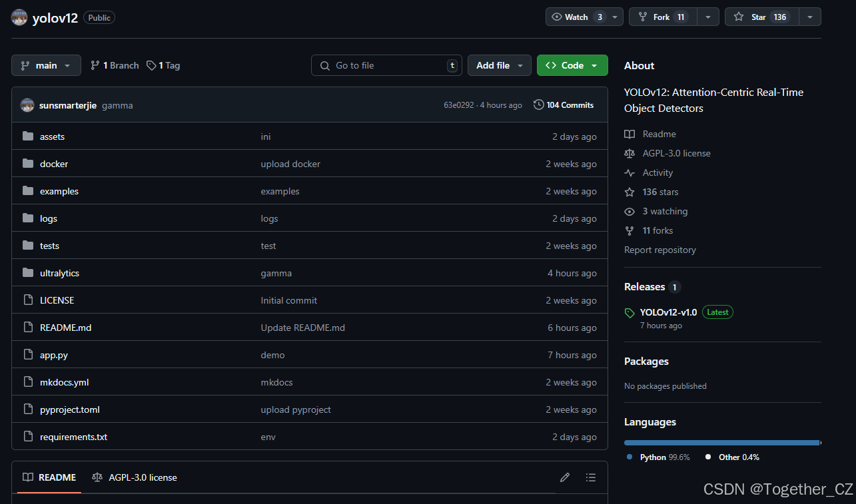The width and height of the screenshot is (856, 504).
Task: Click the assets folder icon
Action: coord(28,136)
